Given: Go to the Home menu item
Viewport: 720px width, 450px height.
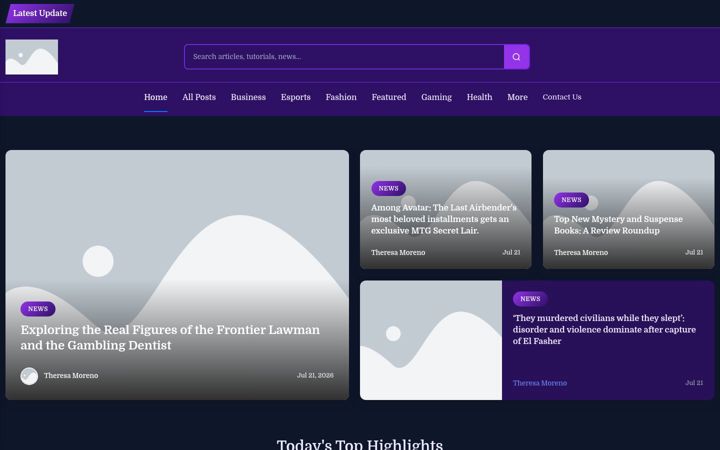Looking at the screenshot, I should 156,97.
